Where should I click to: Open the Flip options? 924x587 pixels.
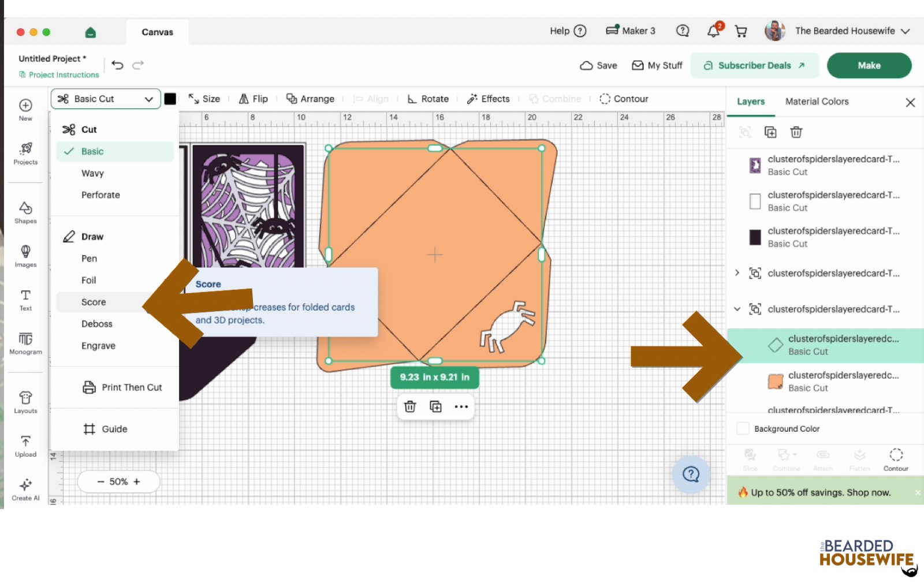254,99
